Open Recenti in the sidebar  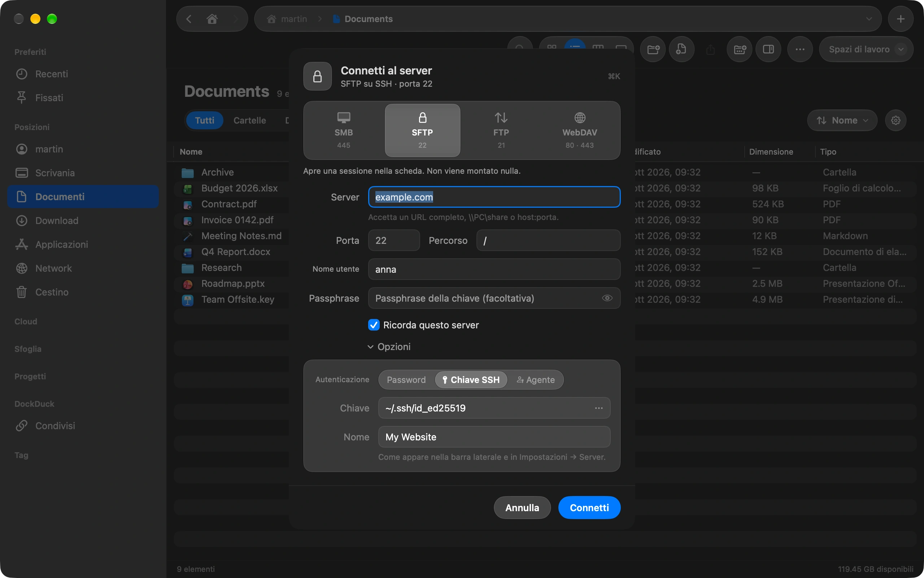point(83,74)
